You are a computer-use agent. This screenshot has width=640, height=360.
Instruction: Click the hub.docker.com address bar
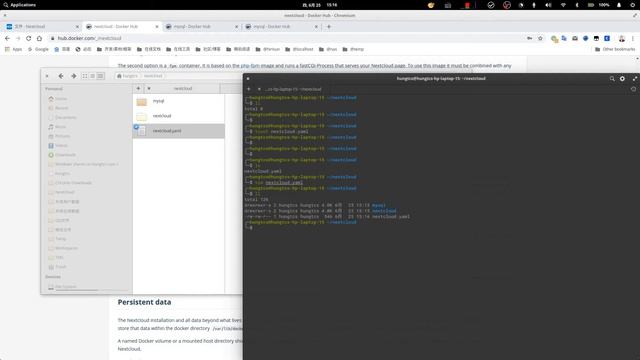coord(286,38)
